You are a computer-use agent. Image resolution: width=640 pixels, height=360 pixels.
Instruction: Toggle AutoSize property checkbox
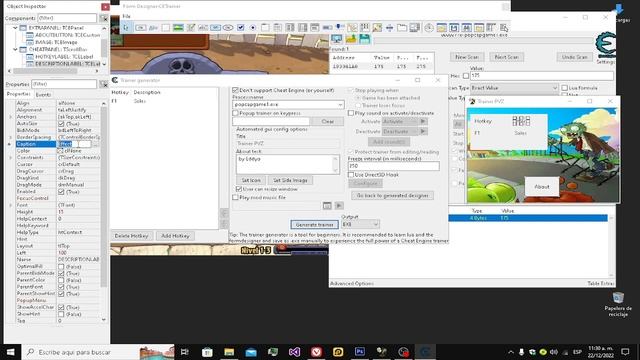61,123
